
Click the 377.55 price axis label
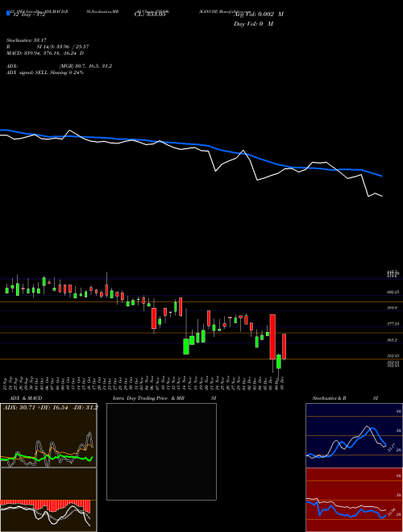coord(393,324)
